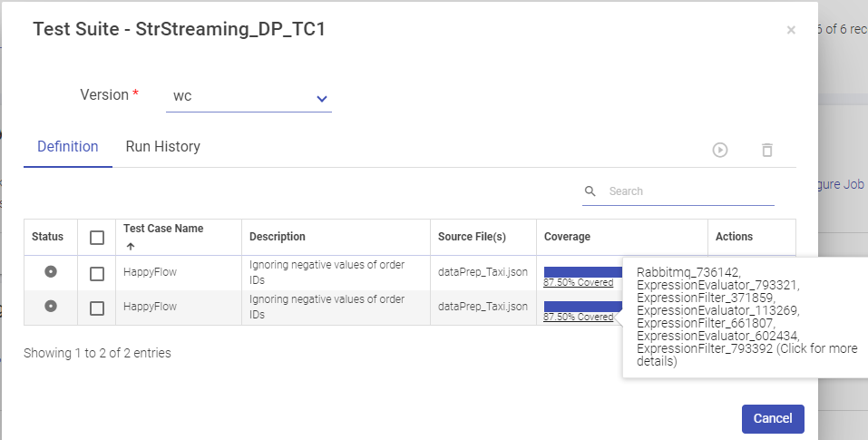The image size is (868, 440).
Task: Click the delete trash icon
Action: [x=767, y=151]
